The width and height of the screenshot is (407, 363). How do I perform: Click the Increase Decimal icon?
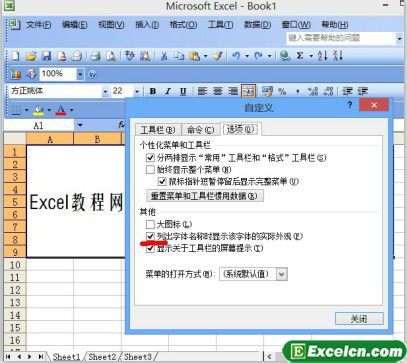[313, 91]
